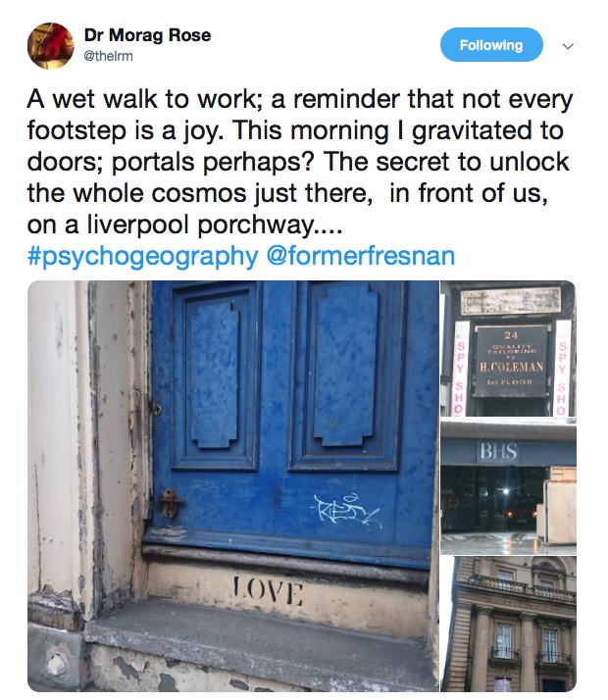Click the LOVE stencil on the doorstep
Screen dimensions: 608x700
click(268, 592)
